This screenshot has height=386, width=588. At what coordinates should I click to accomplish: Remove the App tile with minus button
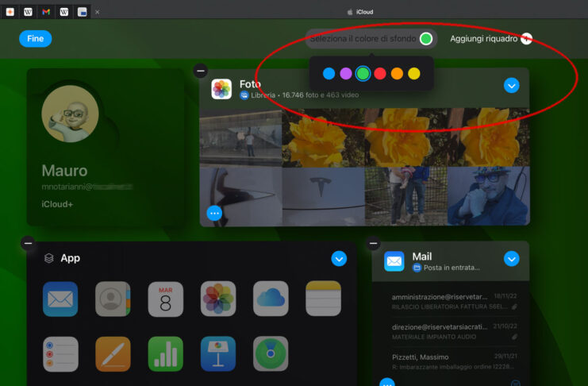click(28, 243)
